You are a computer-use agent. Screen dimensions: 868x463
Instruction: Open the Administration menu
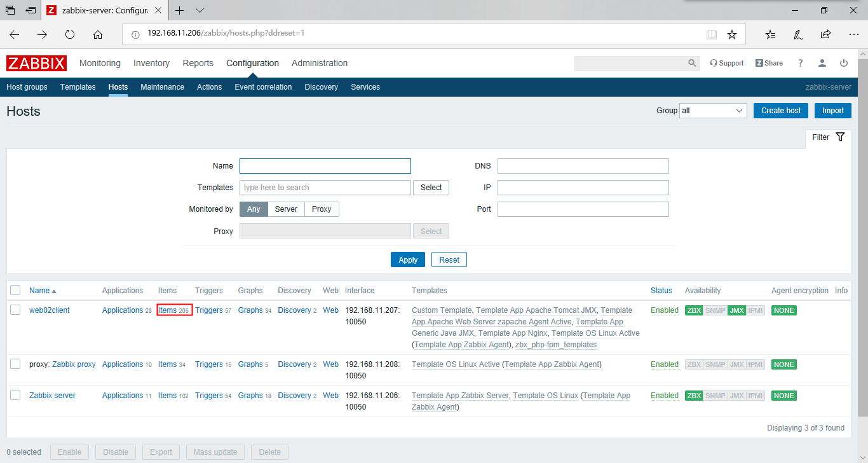point(320,63)
